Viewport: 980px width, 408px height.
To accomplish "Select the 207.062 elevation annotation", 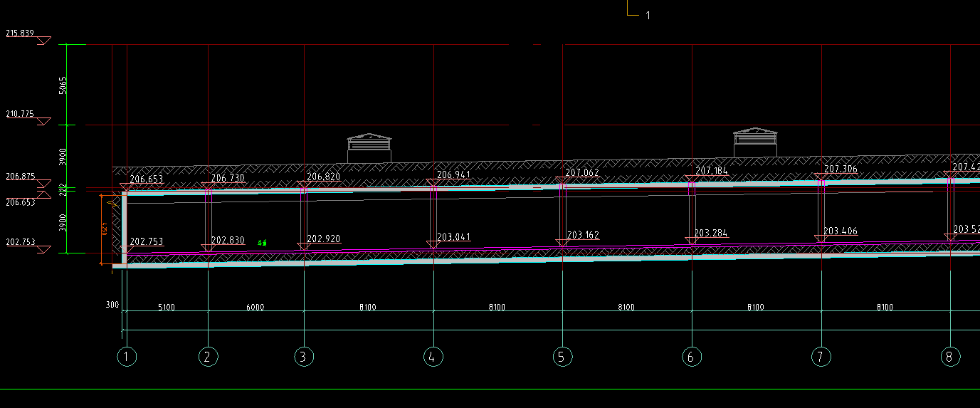I will 581,172.
